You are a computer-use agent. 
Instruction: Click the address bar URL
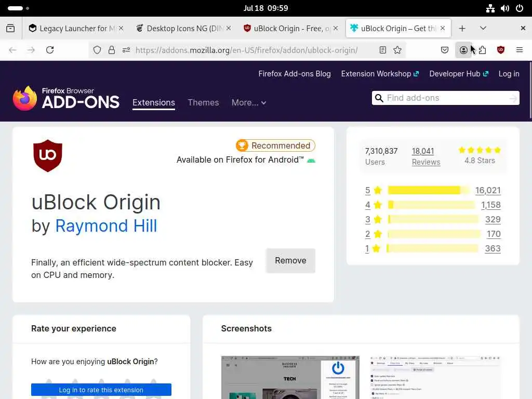click(x=246, y=50)
